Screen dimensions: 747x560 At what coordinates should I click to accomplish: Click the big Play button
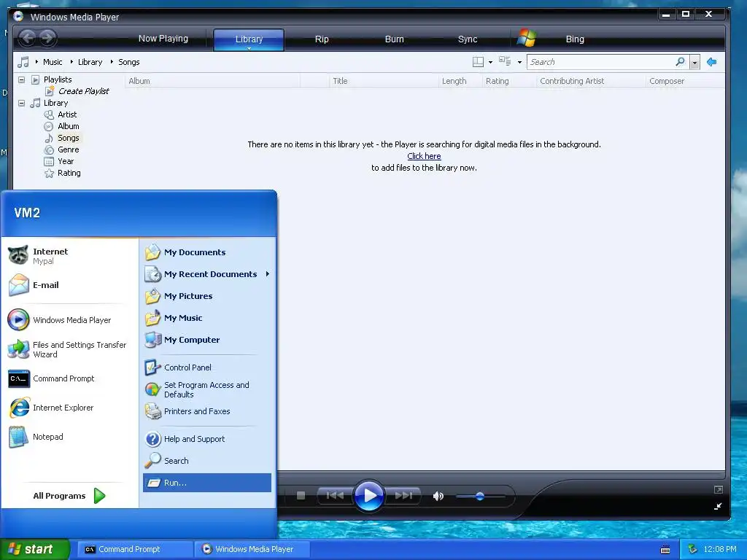pyautogui.click(x=369, y=496)
